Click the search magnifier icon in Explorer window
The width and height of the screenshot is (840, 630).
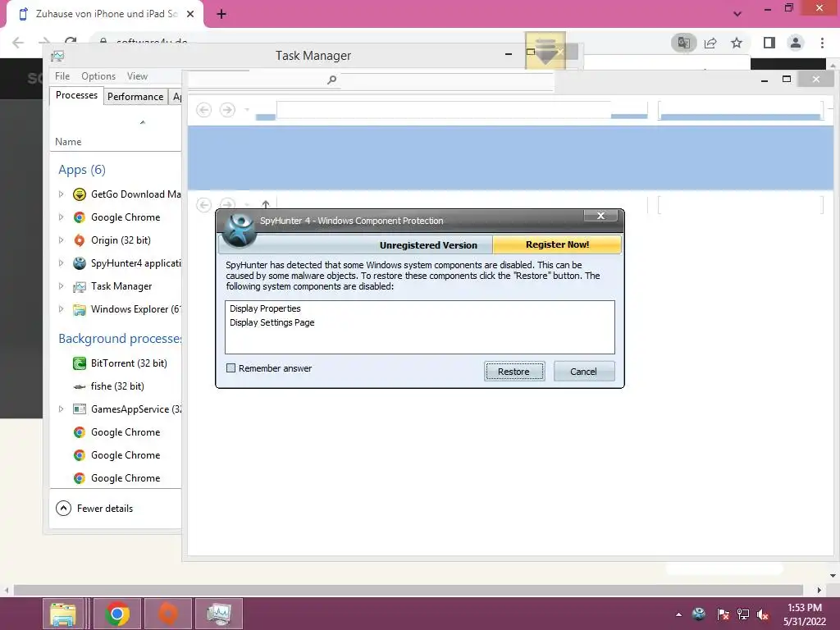tap(331, 80)
